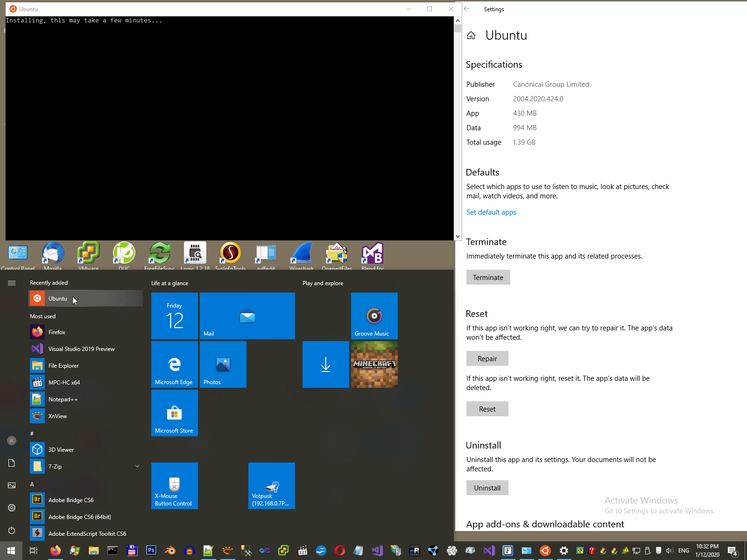Open the Minecraft tile
The height and width of the screenshot is (560, 747).
coord(374,364)
